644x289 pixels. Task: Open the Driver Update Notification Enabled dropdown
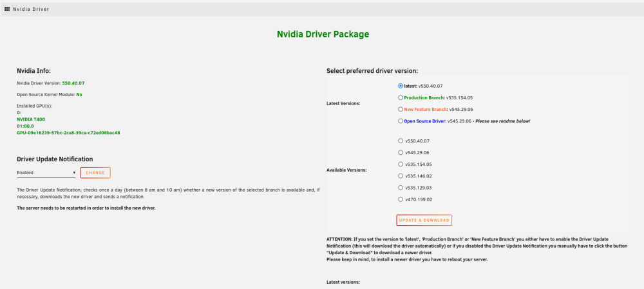(x=46, y=172)
